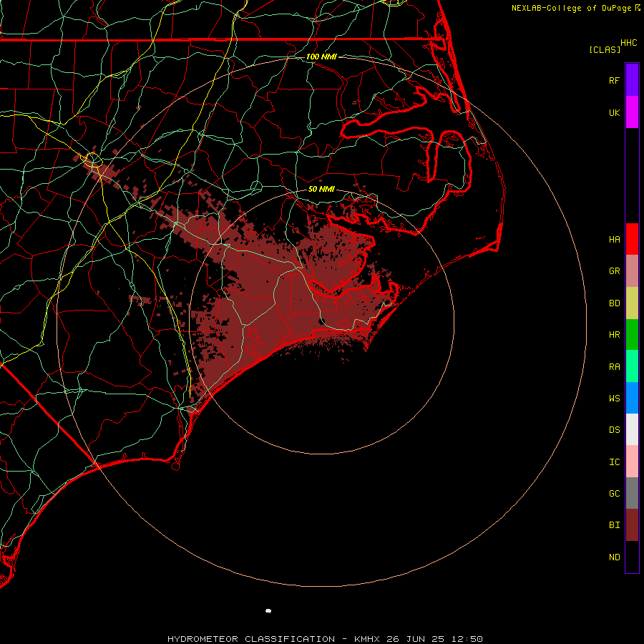Click the HR green legend swatch

(632, 335)
